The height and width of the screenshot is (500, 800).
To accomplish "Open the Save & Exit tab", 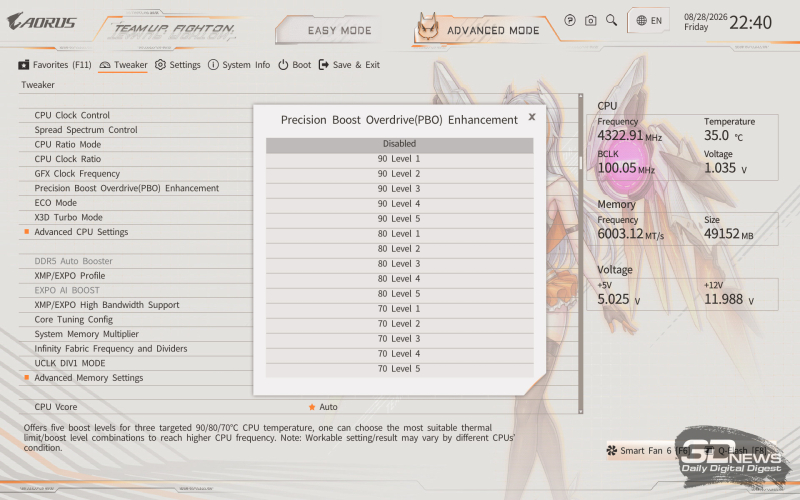I will point(349,65).
